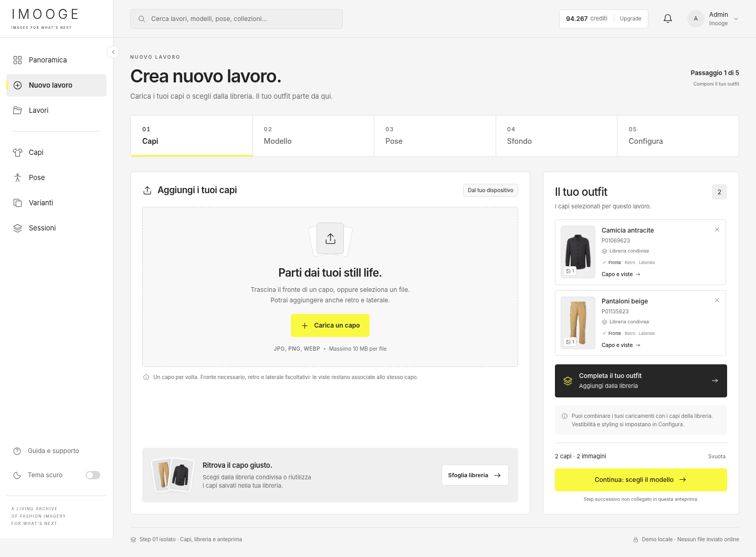Click Svuota to empty the outfit
This screenshot has height=557, width=756.
[717, 456]
